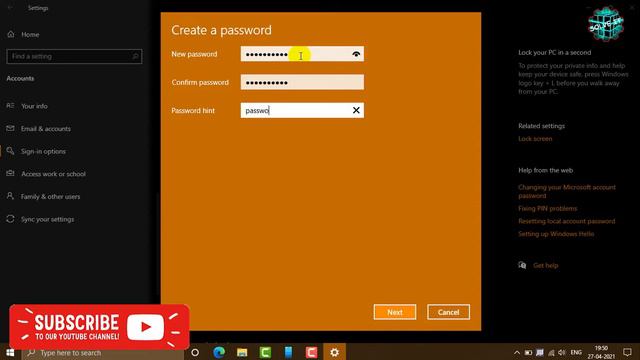Open Resetting local account password link
The height and width of the screenshot is (360, 640).
(567, 221)
